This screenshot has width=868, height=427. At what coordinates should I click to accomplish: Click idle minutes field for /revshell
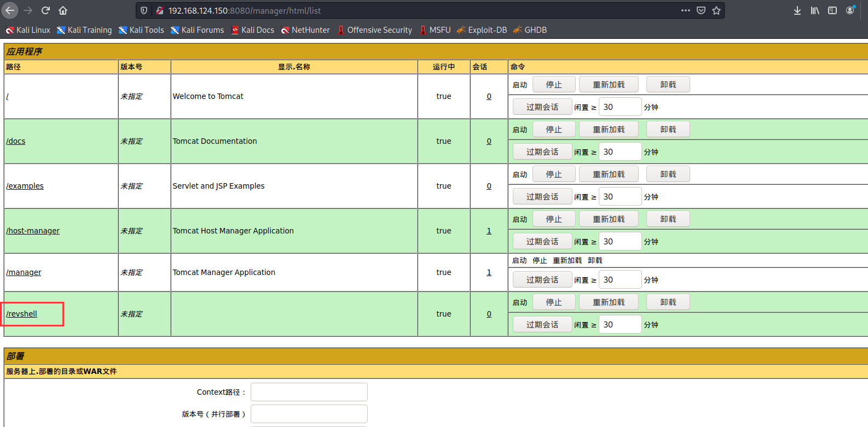[620, 325]
